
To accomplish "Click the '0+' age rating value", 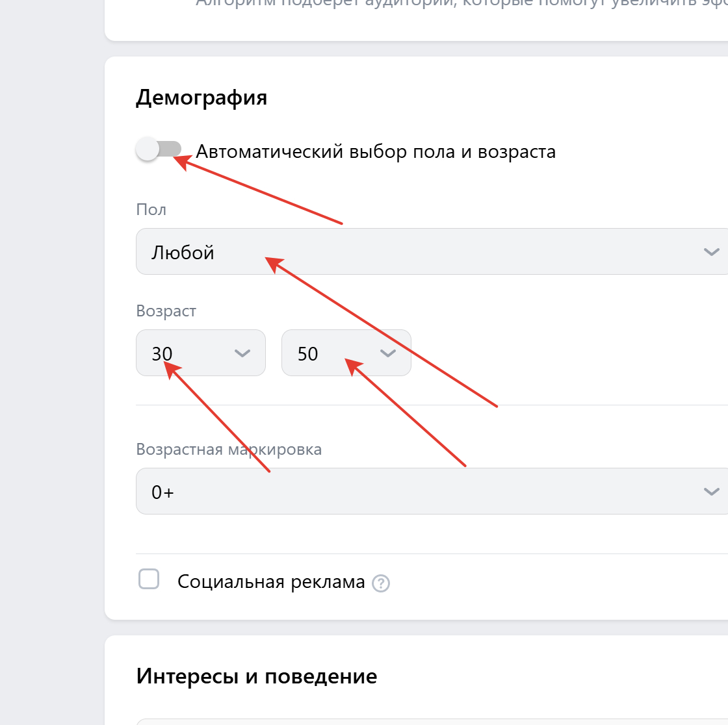I will pos(162,492).
